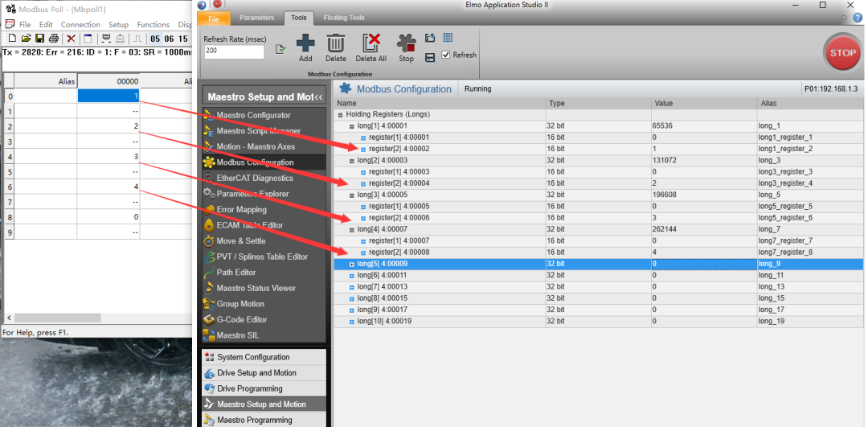
Task: Toggle the Refresh checkbox
Action: tap(446, 55)
